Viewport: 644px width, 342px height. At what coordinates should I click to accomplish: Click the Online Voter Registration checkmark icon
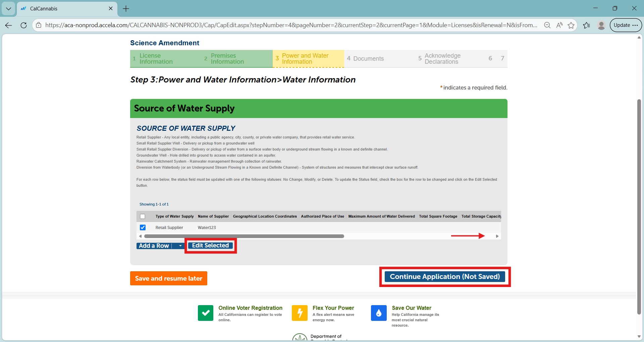[x=206, y=313]
